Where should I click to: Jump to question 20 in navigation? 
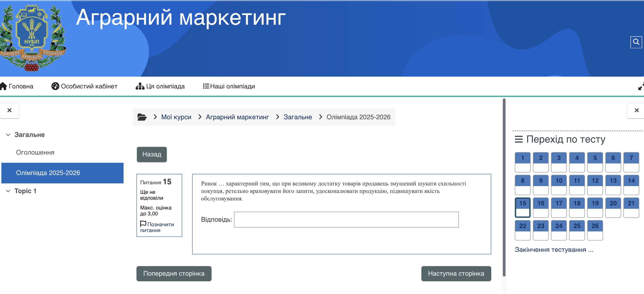pos(613,207)
